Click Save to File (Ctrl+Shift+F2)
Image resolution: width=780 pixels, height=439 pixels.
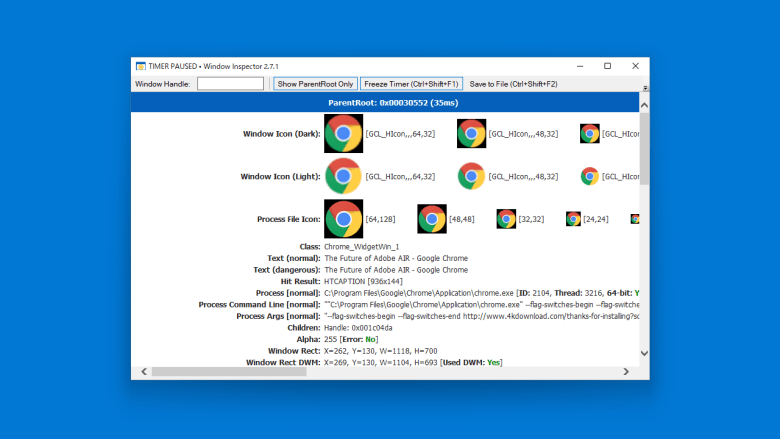tap(513, 84)
